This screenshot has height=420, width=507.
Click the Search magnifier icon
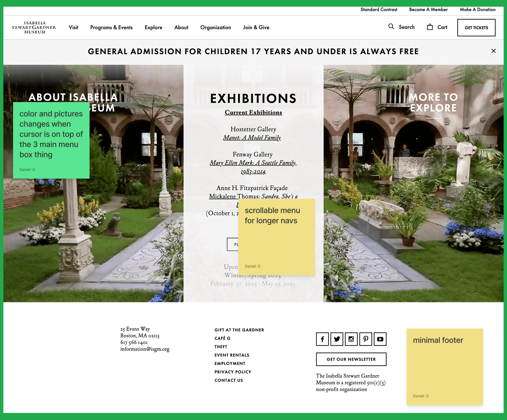coord(391,26)
